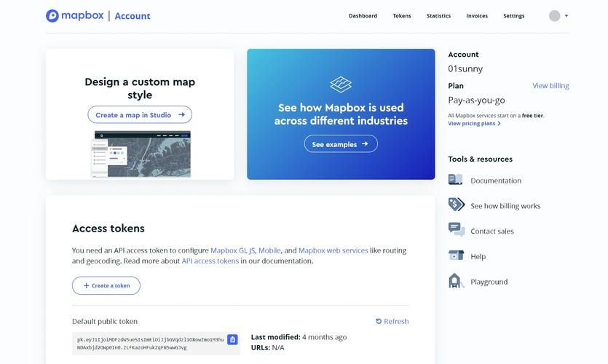Copy the default public token to clipboard
Image resolution: width=608 pixels, height=364 pixels.
232,339
